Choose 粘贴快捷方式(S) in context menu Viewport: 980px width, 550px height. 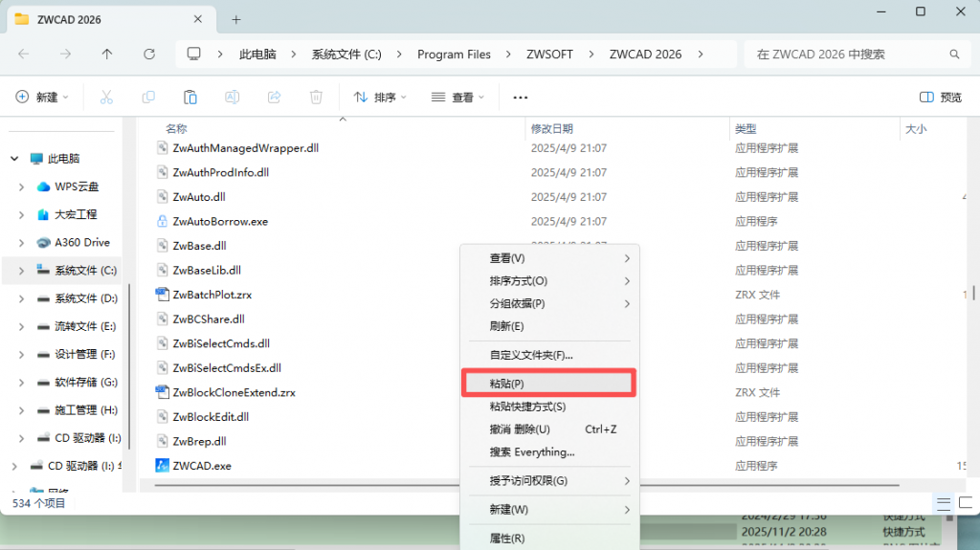[x=550, y=407]
